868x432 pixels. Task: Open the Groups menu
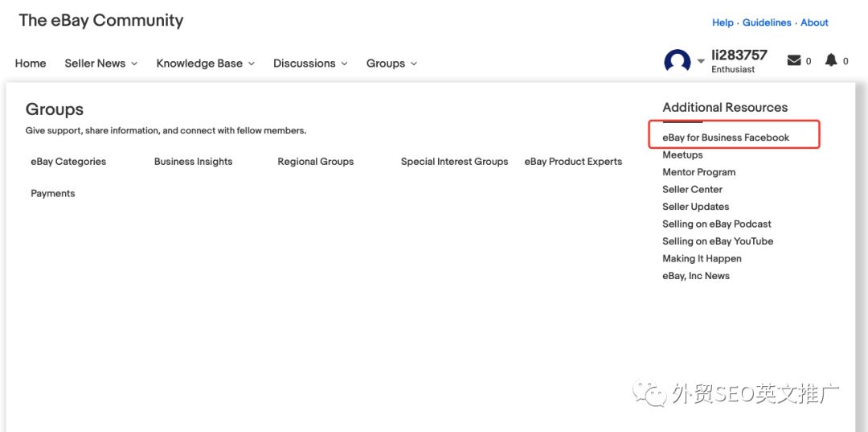386,63
